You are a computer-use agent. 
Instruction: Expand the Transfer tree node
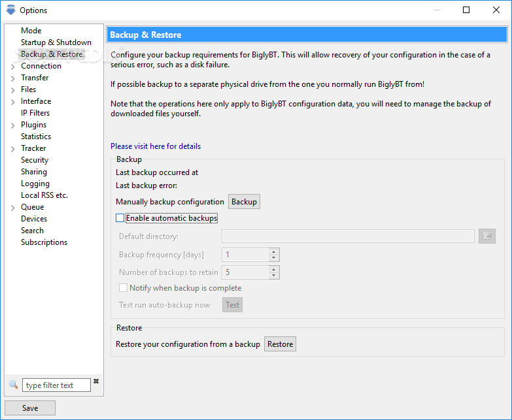(12, 78)
